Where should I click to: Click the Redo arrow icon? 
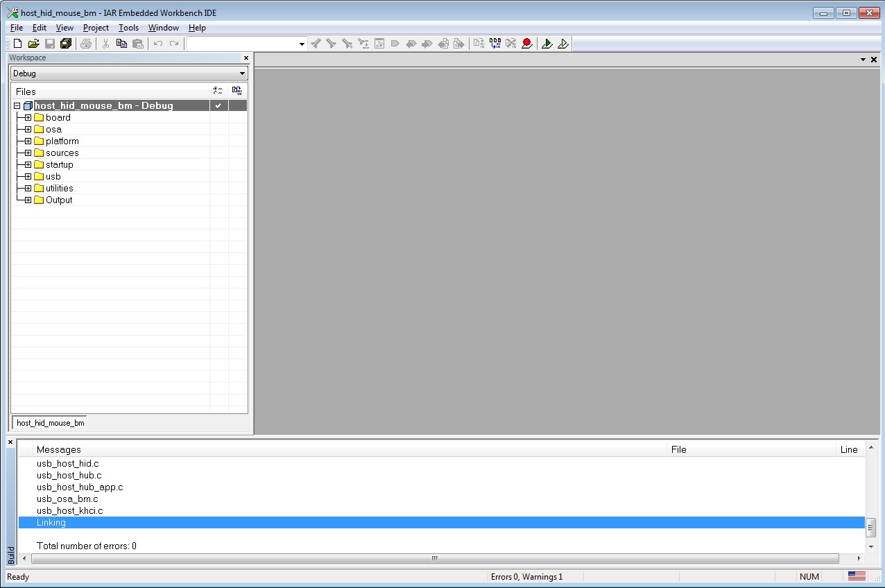tap(174, 44)
